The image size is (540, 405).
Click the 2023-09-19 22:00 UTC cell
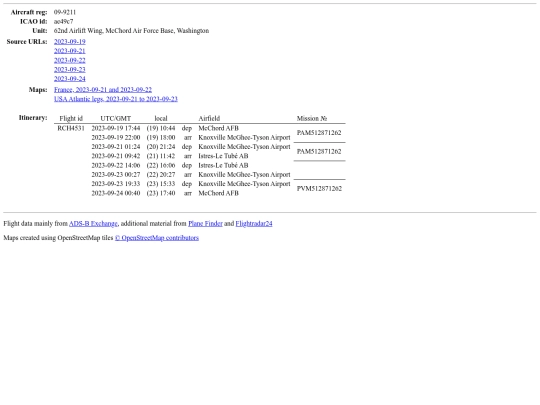tap(116, 137)
